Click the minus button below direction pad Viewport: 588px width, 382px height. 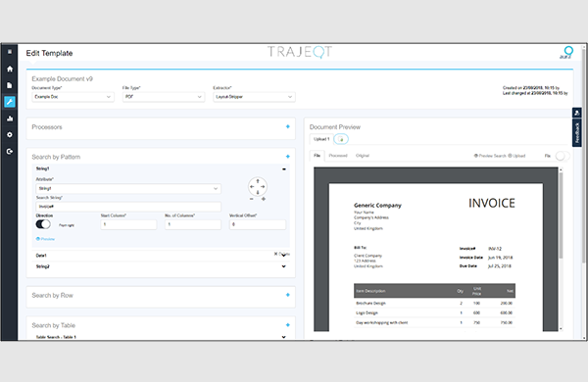point(252,199)
